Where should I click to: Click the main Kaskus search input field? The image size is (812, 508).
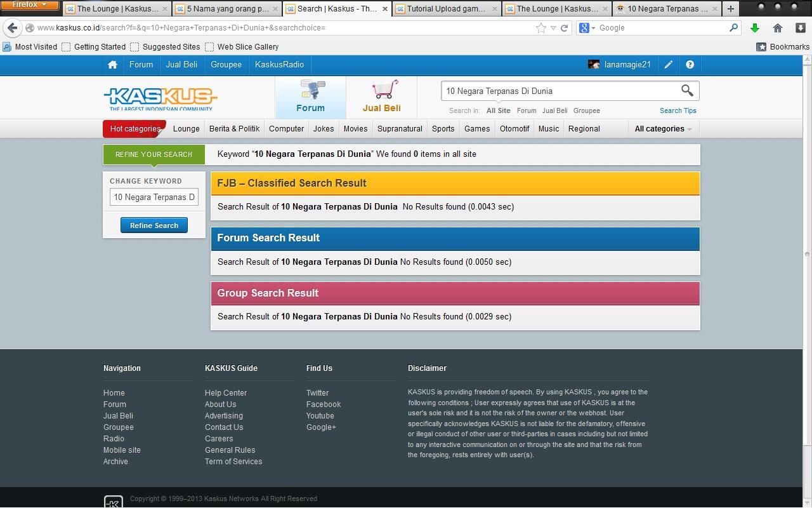(560, 91)
